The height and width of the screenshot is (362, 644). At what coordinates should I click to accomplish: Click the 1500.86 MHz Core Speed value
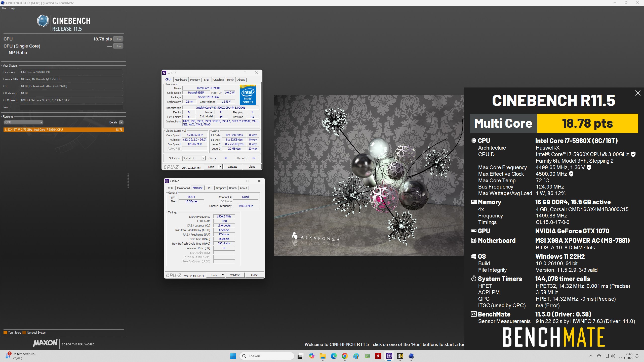tap(195, 135)
